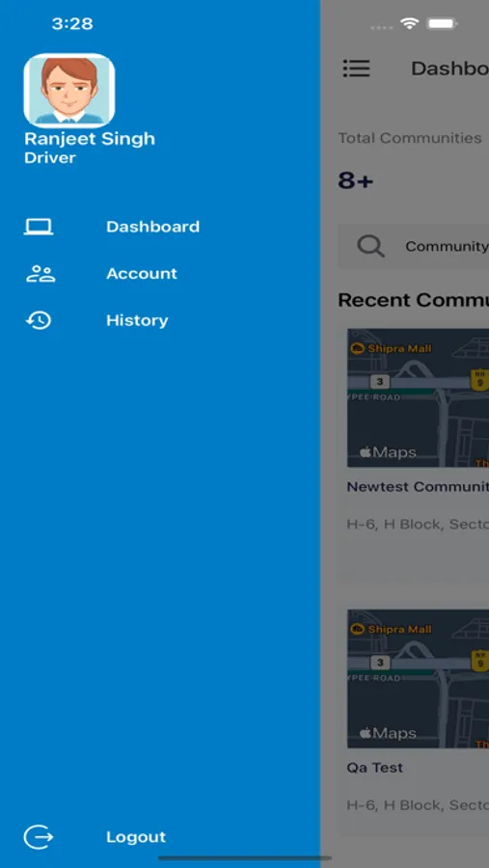Viewport: 489px width, 868px height.
Task: Click the Ranjeet Singh name label
Action: tap(90, 138)
